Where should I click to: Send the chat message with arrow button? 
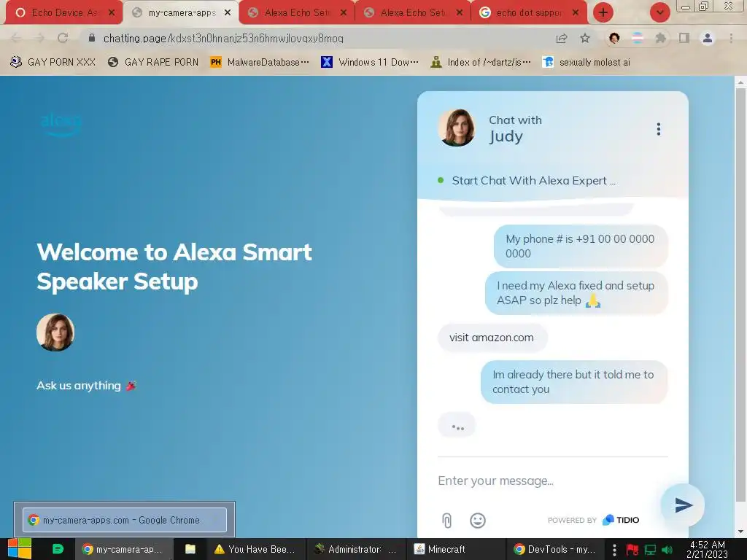point(683,505)
